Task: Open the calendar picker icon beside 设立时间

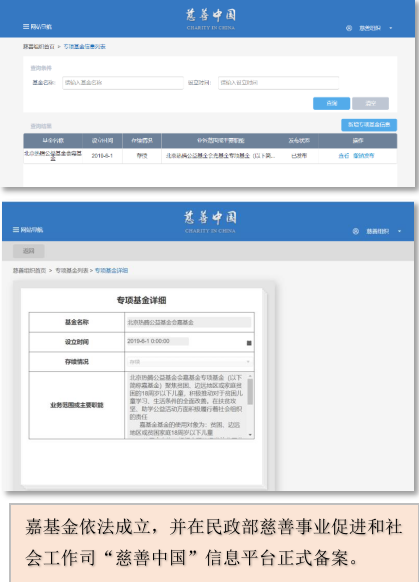Action: [249, 343]
